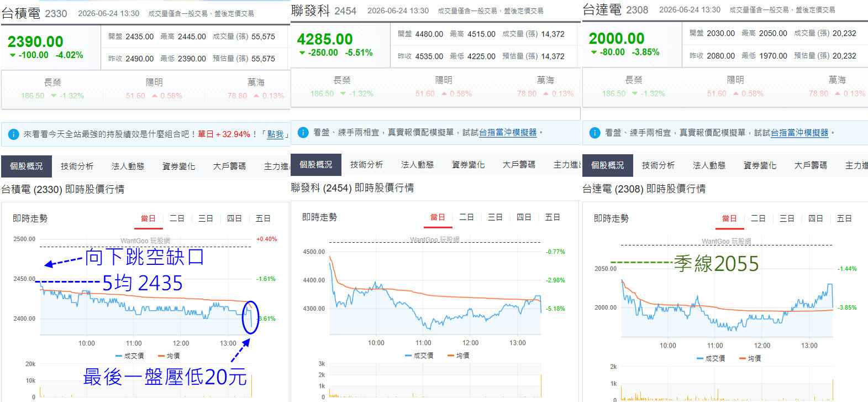
Task: Toggle 均價 legend in 聯發科 chart
Action: [x=459, y=356]
